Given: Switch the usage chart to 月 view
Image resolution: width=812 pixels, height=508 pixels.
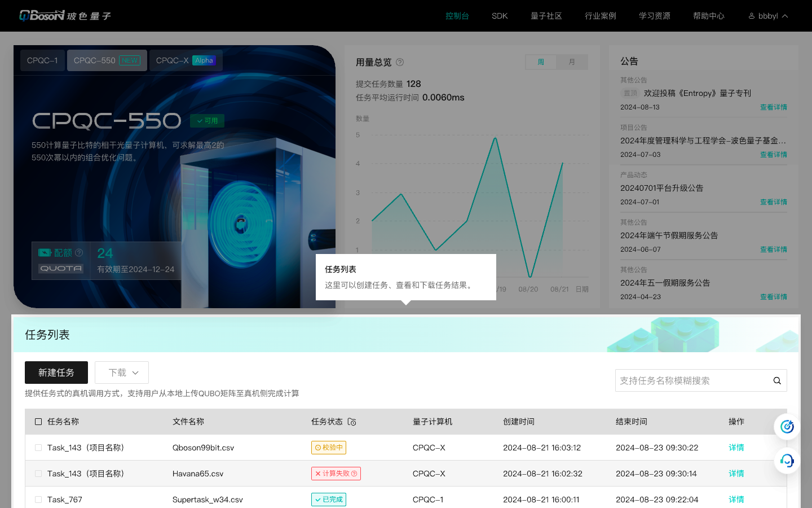Looking at the screenshot, I should (572, 62).
